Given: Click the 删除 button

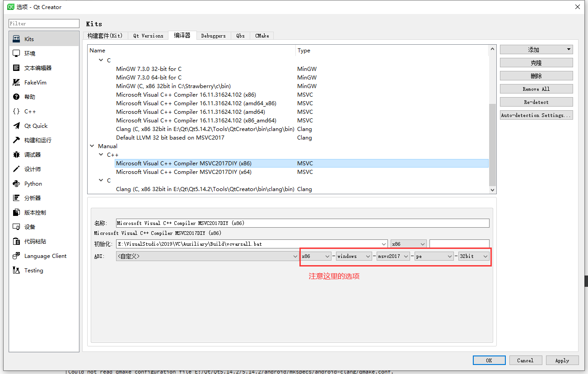Looking at the screenshot, I should coord(536,76).
